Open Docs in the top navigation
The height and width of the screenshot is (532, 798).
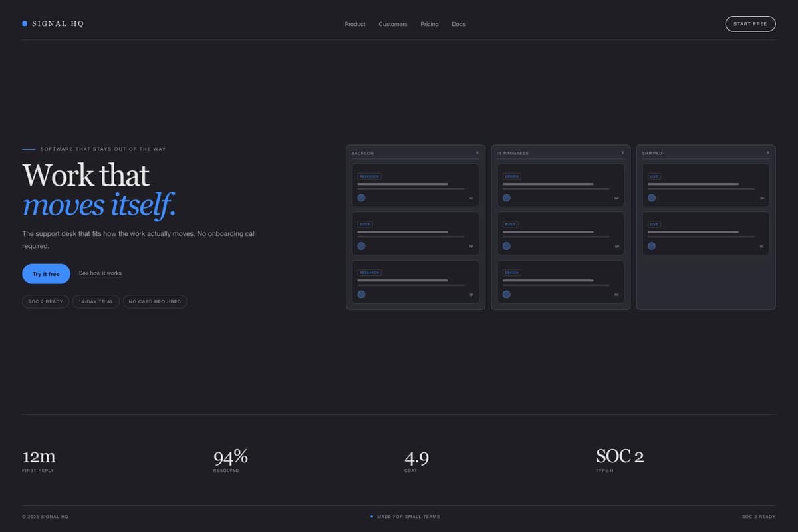tap(458, 24)
